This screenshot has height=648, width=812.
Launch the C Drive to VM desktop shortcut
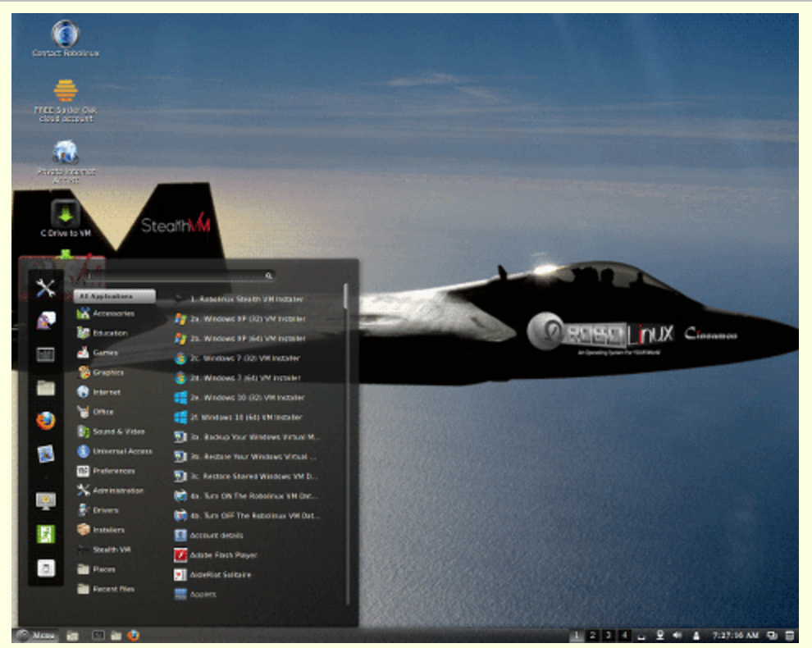tap(66, 215)
